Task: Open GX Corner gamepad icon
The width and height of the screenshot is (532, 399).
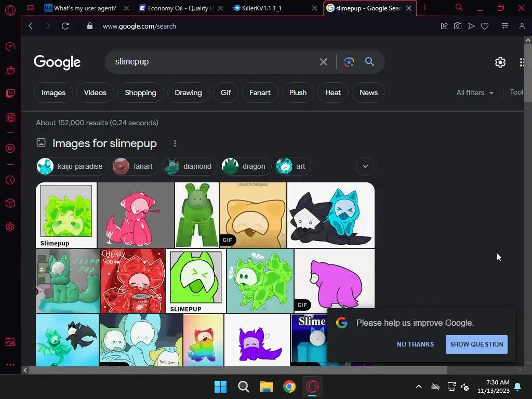Action: pyautogui.click(x=31, y=8)
